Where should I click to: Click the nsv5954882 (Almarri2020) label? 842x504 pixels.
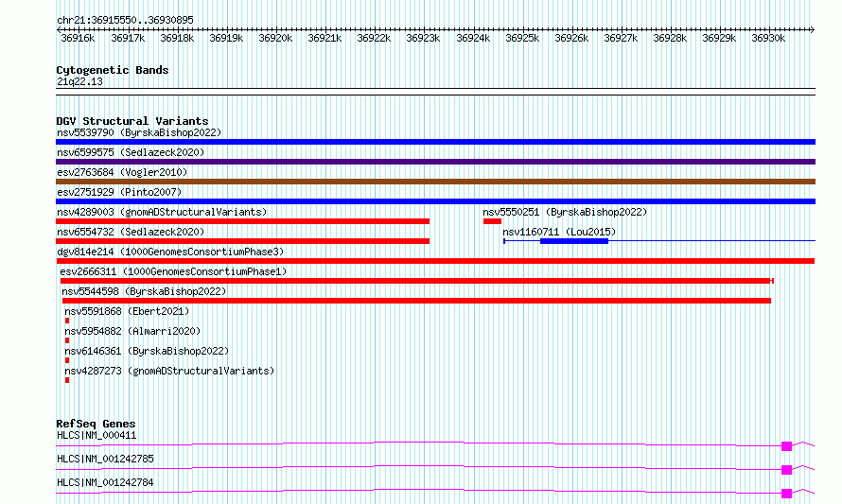click(x=132, y=331)
